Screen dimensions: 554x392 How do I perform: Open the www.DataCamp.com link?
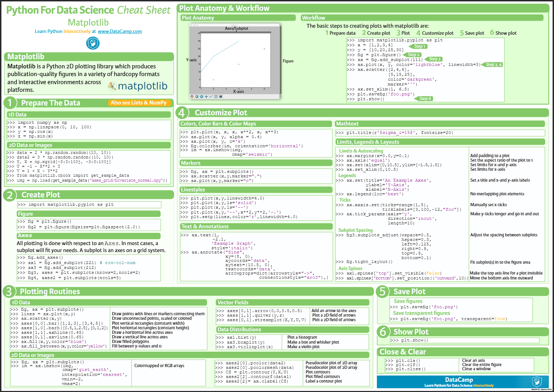[x=120, y=31]
